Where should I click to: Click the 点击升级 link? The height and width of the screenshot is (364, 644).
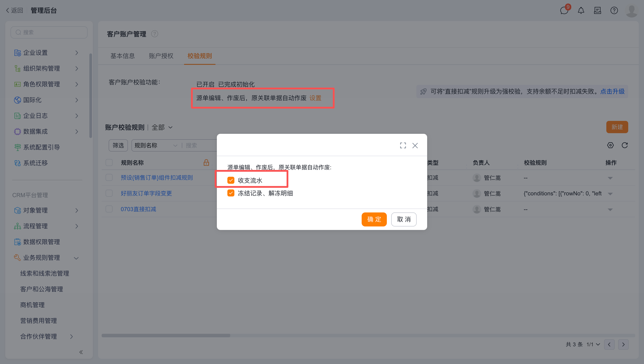tap(612, 92)
